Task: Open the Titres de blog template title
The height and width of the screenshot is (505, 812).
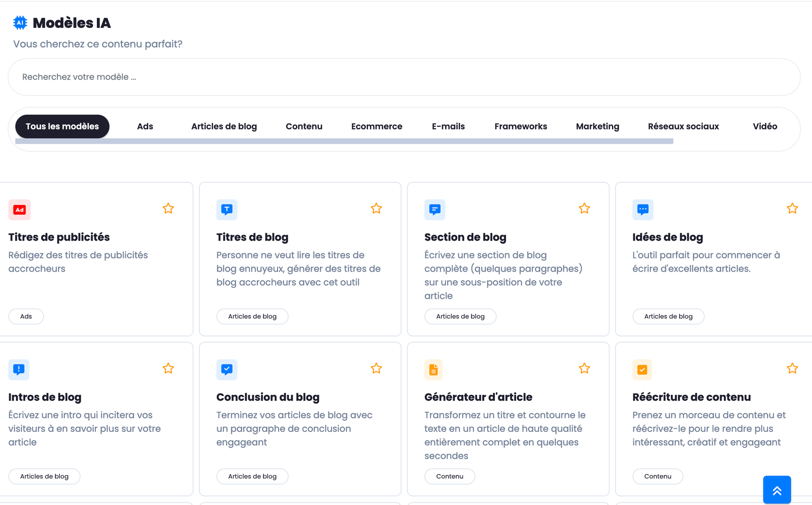Action: coord(252,237)
